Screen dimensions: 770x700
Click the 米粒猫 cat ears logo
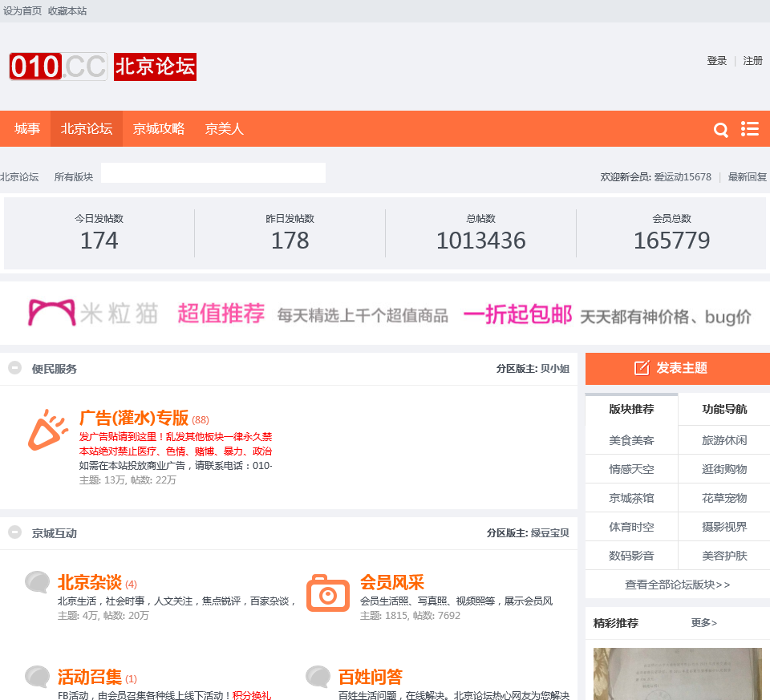click(51, 313)
